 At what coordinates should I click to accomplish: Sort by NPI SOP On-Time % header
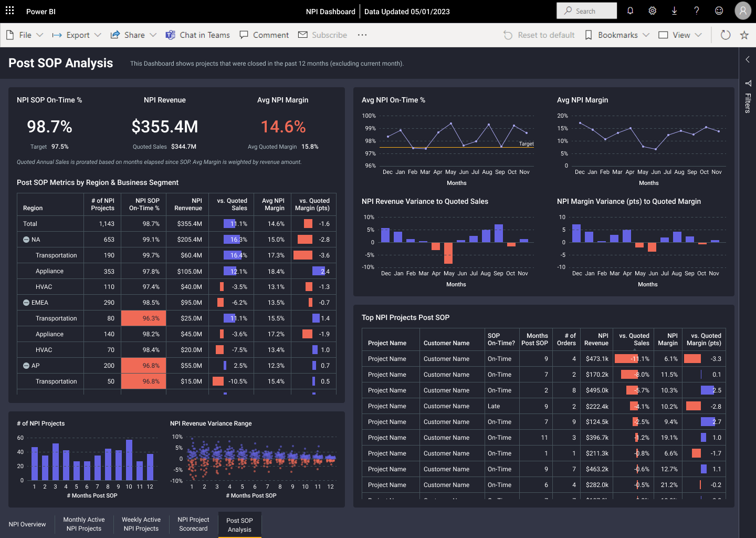click(144, 204)
